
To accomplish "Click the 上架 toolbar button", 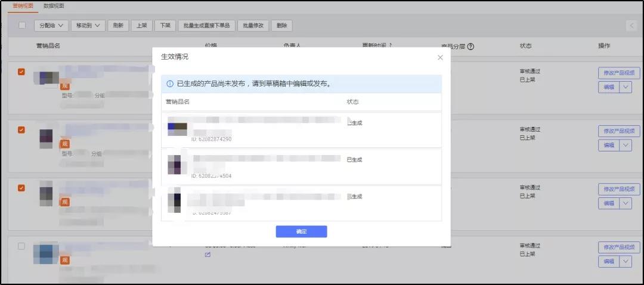I will click(x=142, y=26).
